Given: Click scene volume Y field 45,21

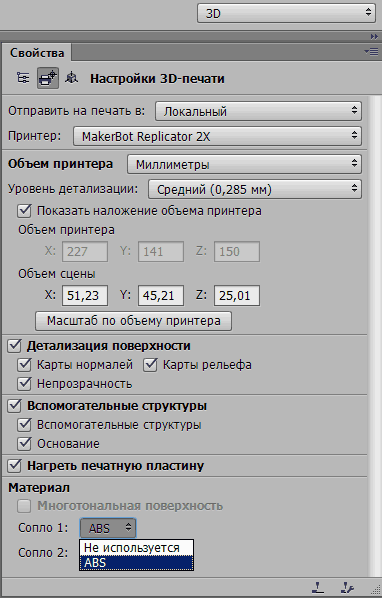Looking at the screenshot, I should tap(161, 296).
